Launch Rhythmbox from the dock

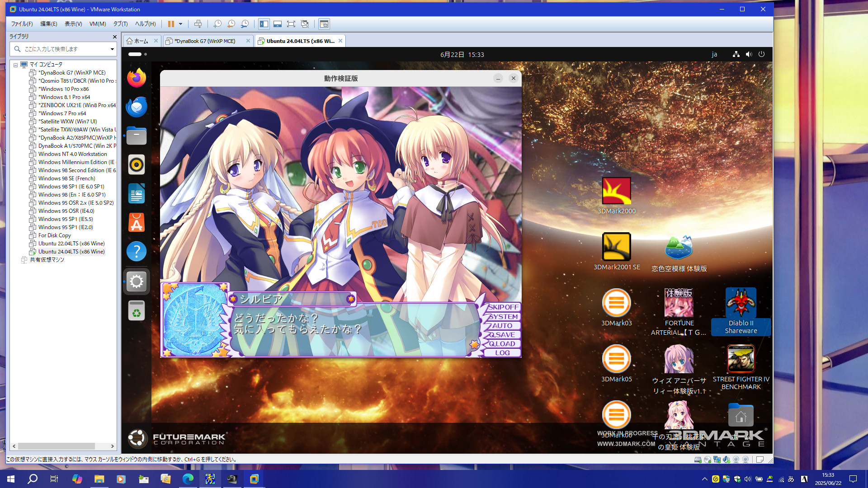click(137, 164)
